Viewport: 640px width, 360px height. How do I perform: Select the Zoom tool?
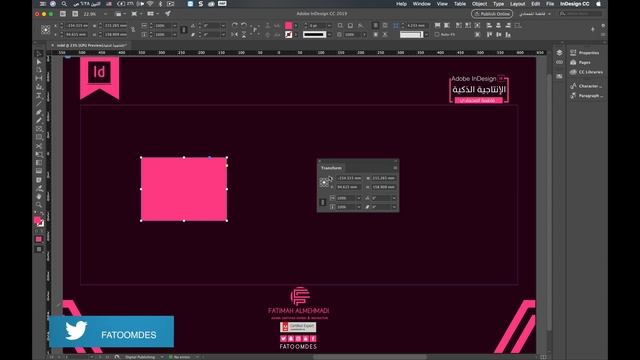(x=39, y=205)
